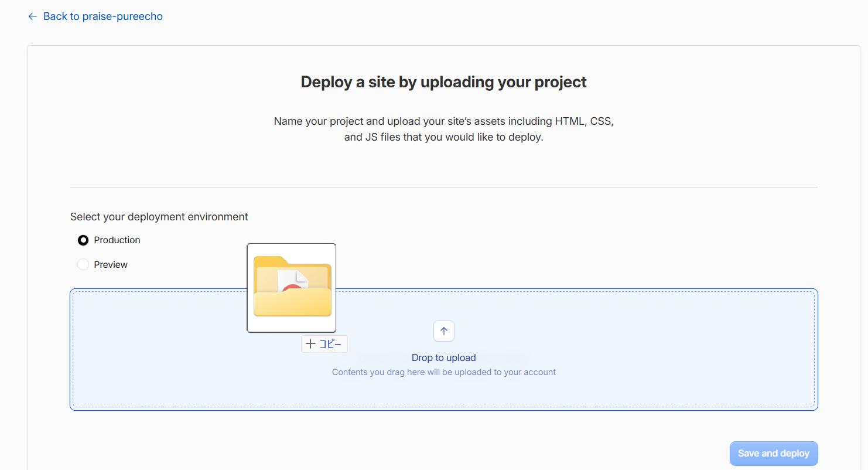Select the Production environment radio button
Image resolution: width=868 pixels, height=470 pixels.
(83, 240)
